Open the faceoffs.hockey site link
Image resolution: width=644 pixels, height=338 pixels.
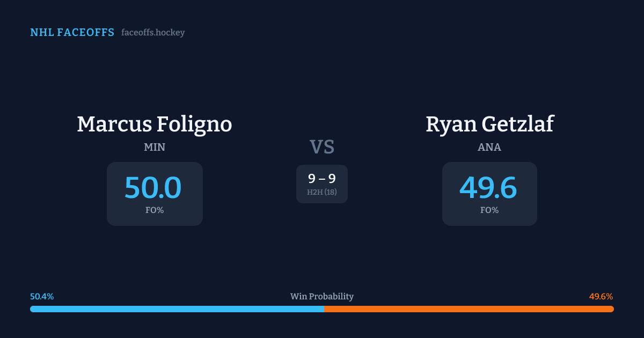153,33
